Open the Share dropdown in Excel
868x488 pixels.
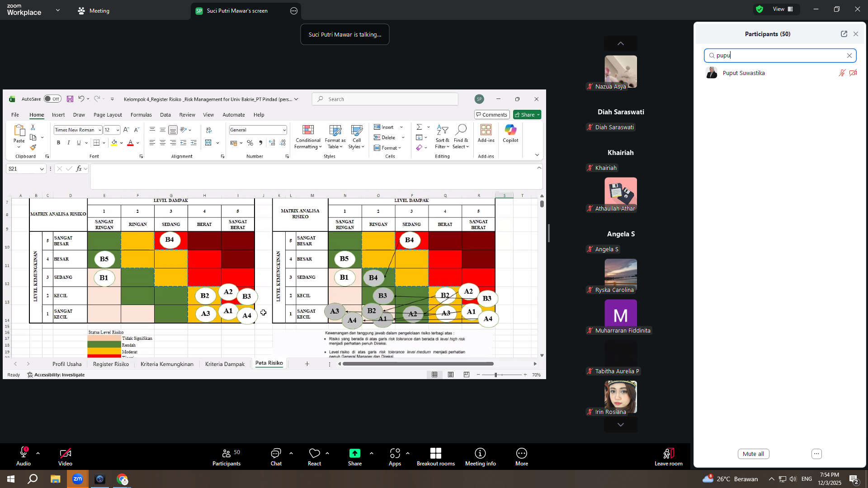(x=538, y=115)
